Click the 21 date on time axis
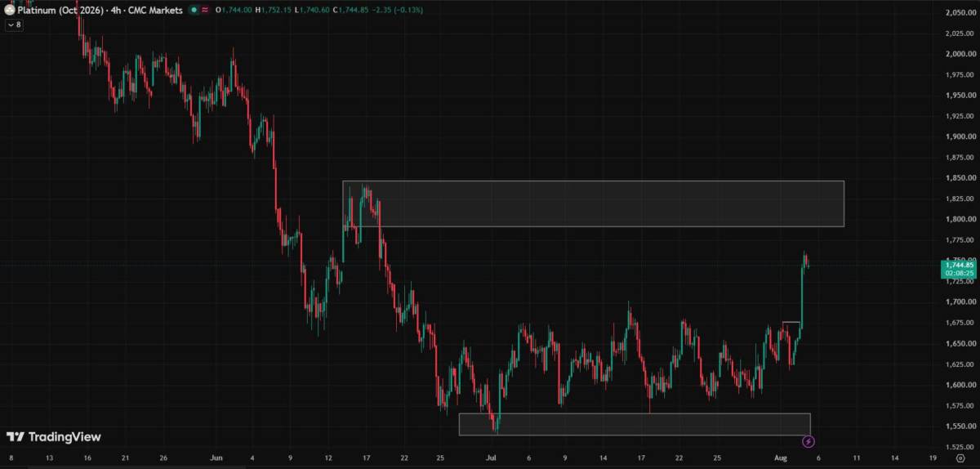 pos(125,458)
